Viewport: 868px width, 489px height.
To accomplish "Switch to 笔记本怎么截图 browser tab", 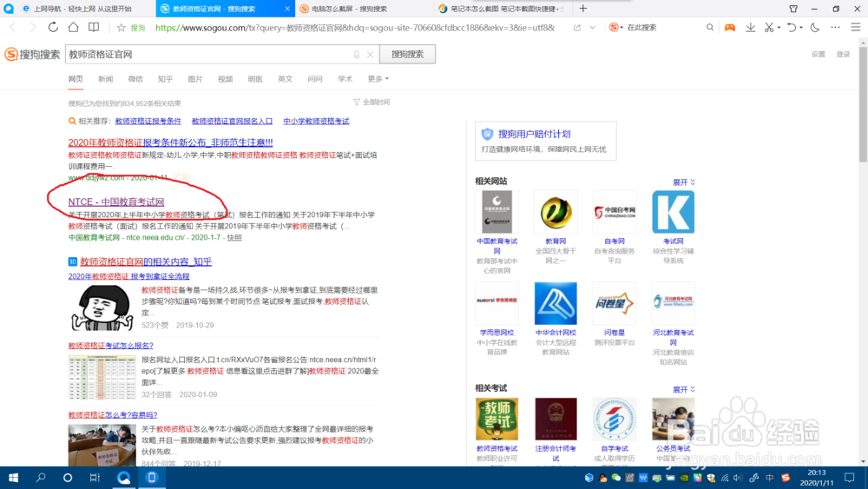I will pos(503,9).
